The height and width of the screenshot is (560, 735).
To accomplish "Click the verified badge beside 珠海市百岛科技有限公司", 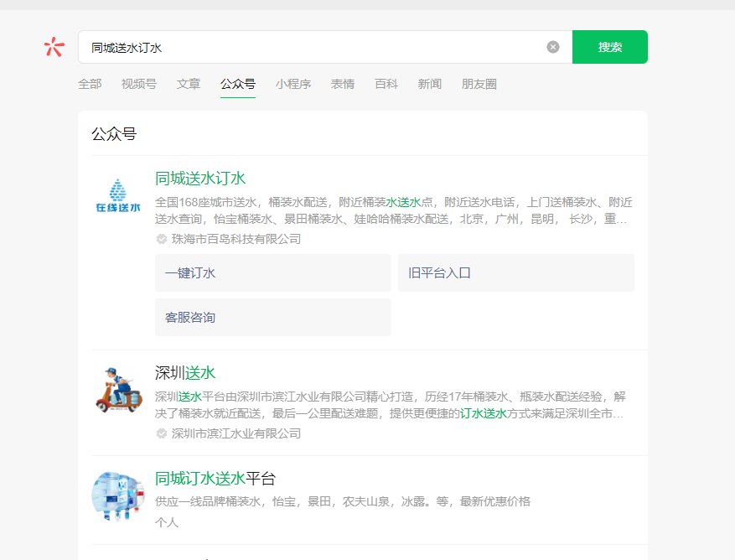I will tap(161, 239).
